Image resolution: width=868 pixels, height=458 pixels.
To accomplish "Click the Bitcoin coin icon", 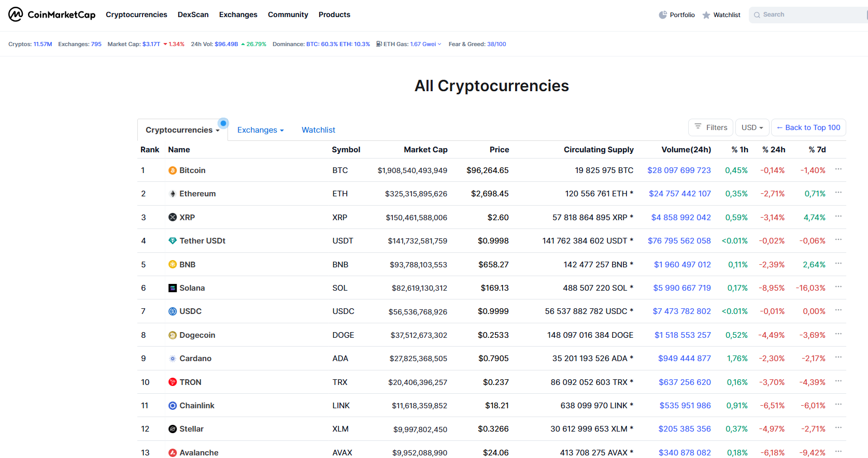I will (x=173, y=170).
